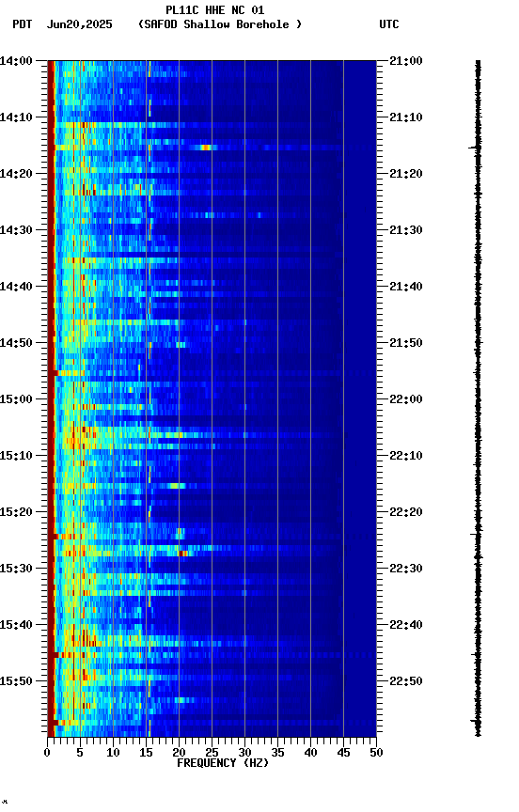
Task: Click the 15:40 PDT time label
Action: 16,625
